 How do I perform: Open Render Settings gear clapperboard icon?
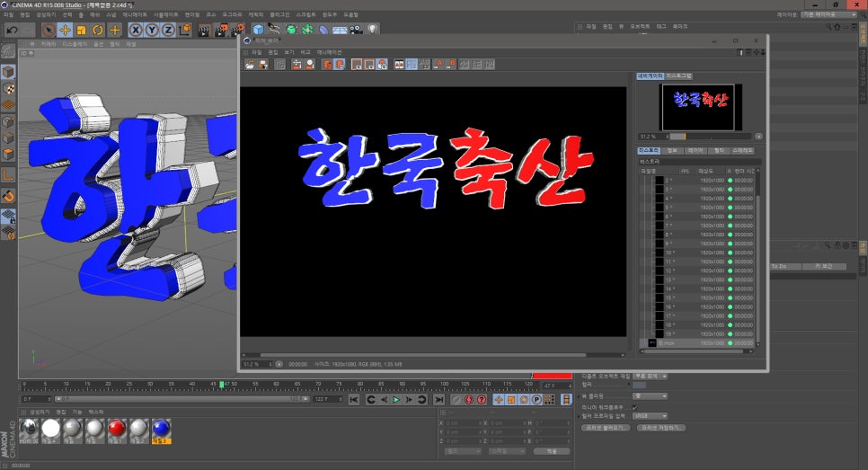(x=237, y=30)
